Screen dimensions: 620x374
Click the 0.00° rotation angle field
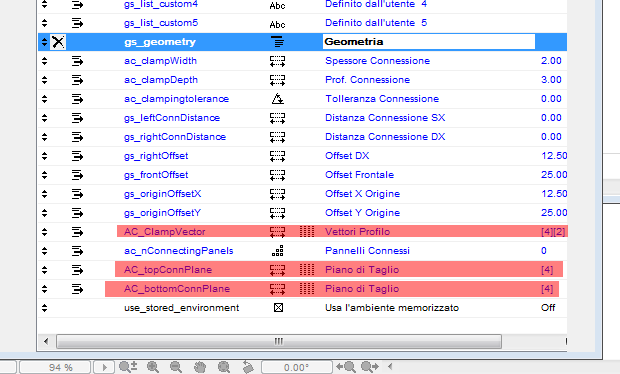pyautogui.click(x=297, y=368)
